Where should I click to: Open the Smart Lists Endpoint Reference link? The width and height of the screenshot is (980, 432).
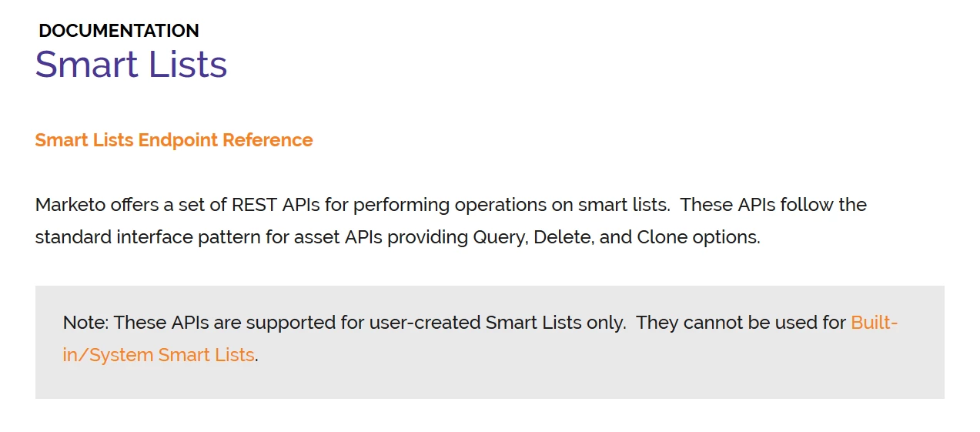(x=174, y=140)
